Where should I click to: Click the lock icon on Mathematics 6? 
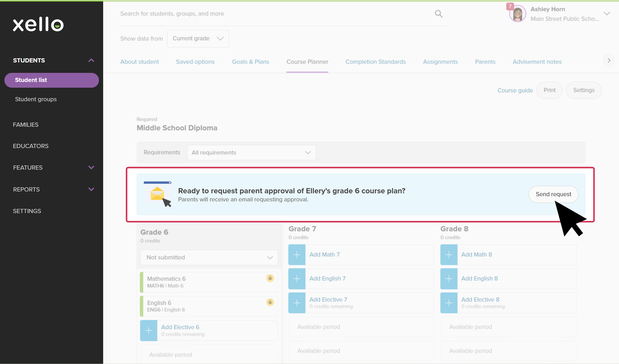point(270,278)
